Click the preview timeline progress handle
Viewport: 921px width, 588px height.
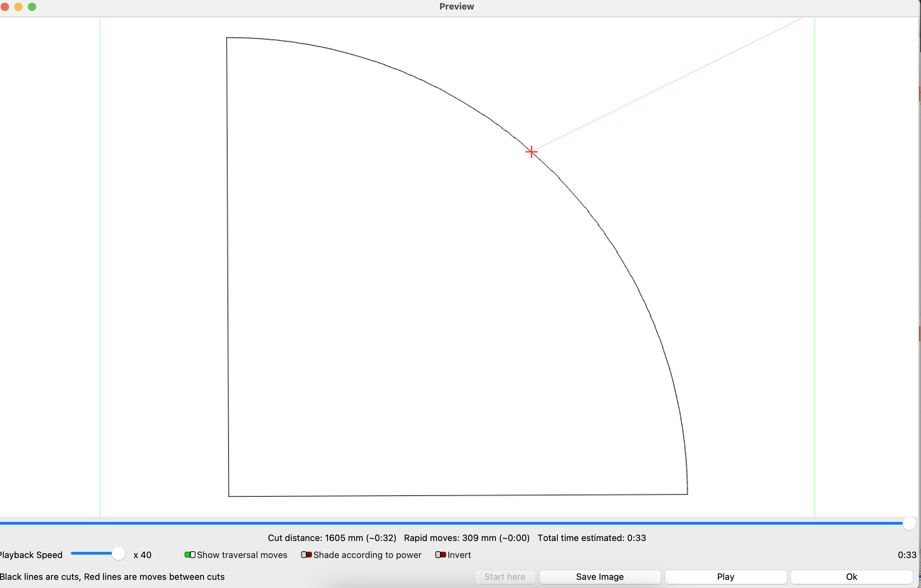point(909,523)
